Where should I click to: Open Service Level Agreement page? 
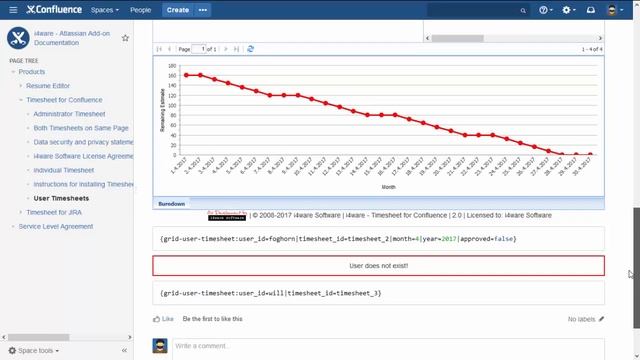[x=56, y=227]
